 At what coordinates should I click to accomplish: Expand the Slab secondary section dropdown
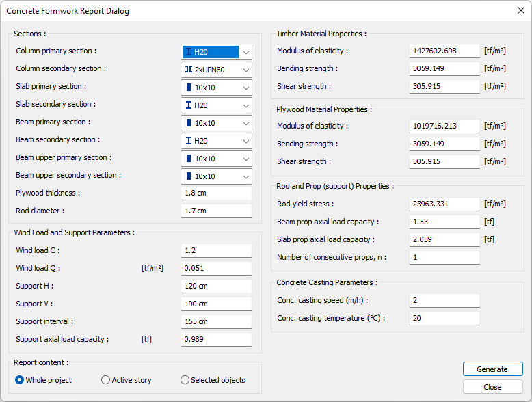(x=245, y=105)
